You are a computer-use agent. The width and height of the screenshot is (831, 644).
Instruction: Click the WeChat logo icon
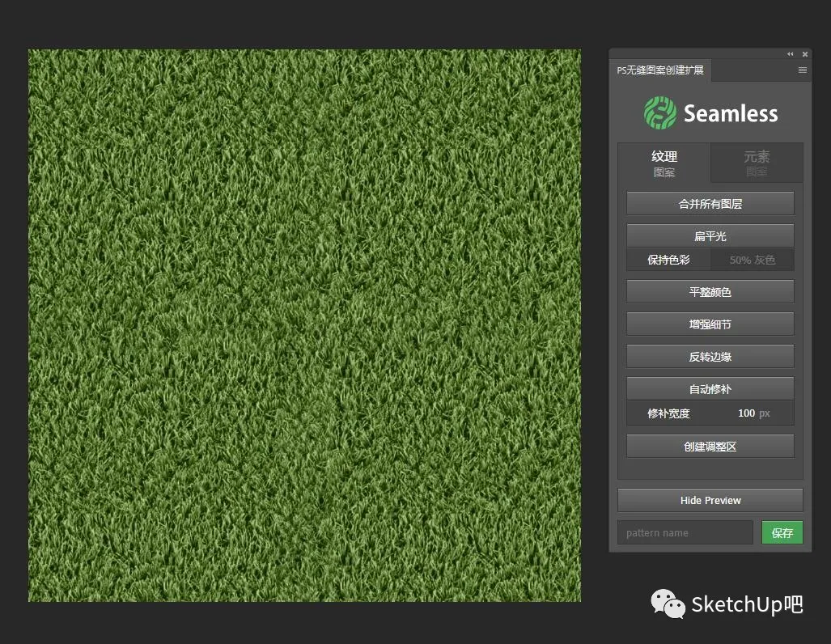tap(668, 604)
